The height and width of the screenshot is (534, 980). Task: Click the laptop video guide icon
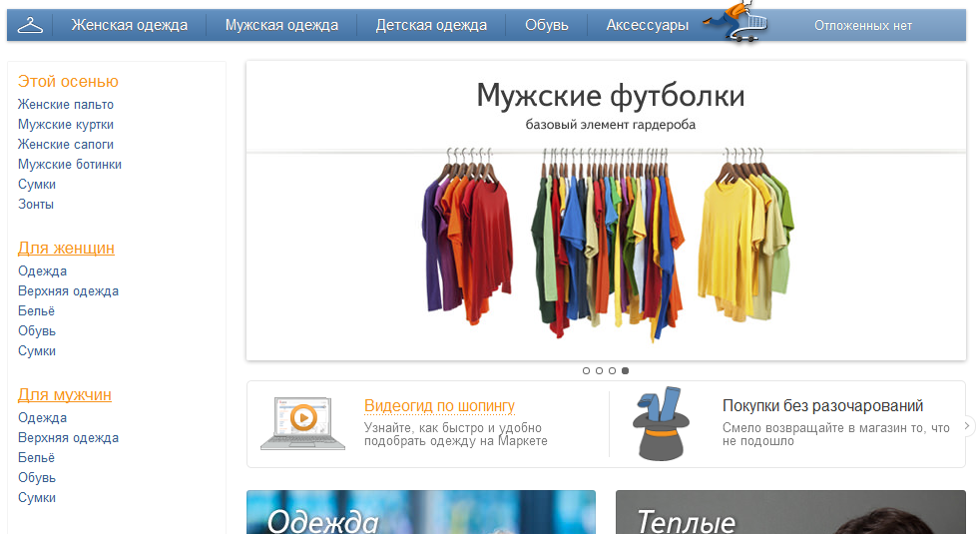[302, 423]
